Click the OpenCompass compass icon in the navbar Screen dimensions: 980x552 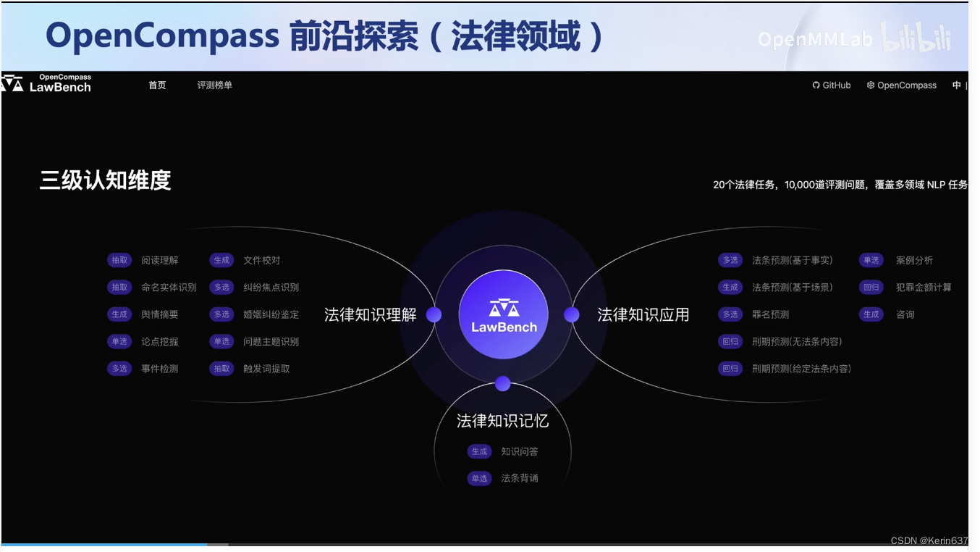pos(869,85)
